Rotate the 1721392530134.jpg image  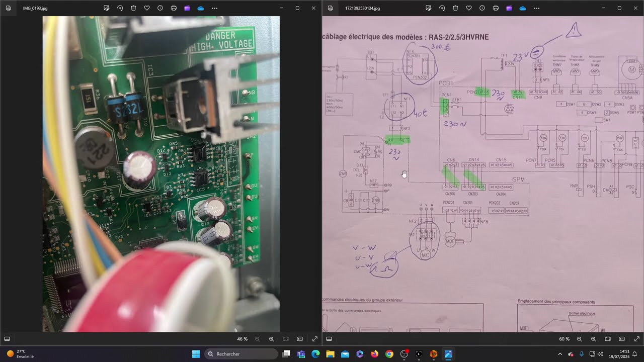(x=442, y=8)
